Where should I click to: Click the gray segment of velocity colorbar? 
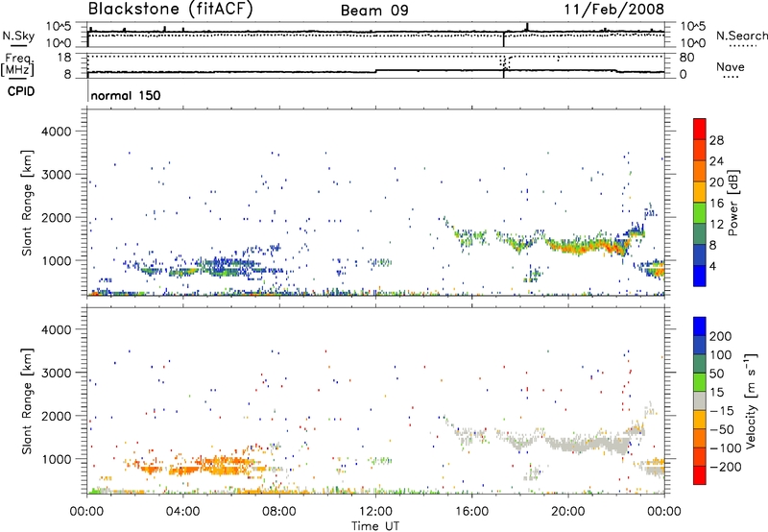(x=700, y=401)
